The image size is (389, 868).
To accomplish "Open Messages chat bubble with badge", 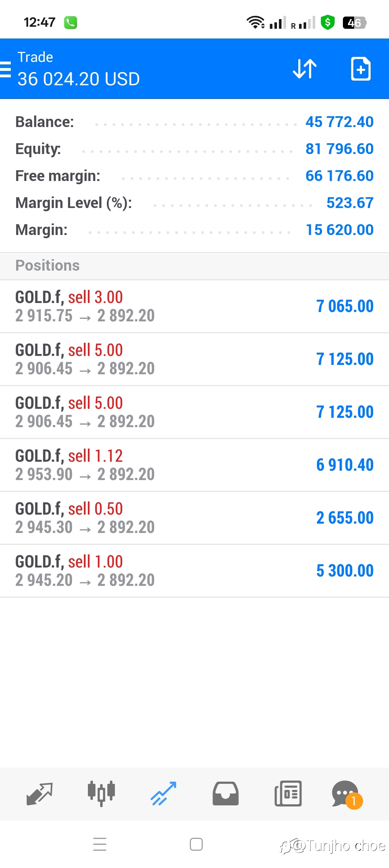I will (347, 795).
